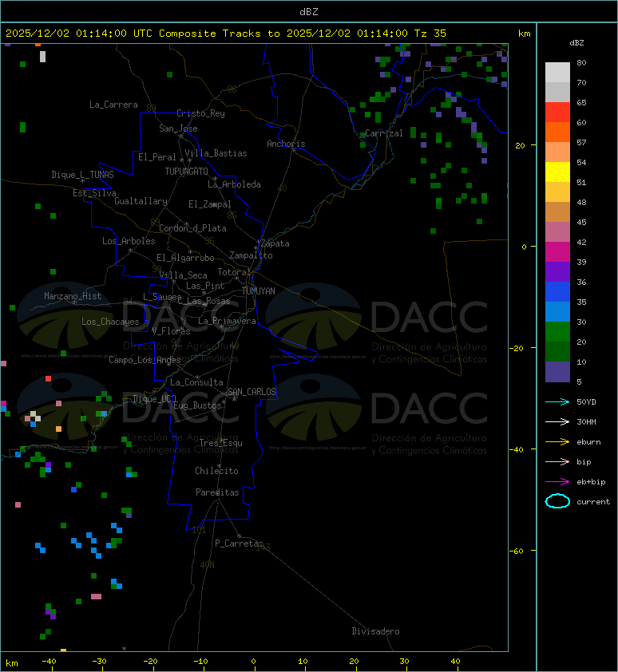This screenshot has height=672, width=618.
Task: Select the purple-gray 10 dBZ swatch
Action: click(x=557, y=372)
